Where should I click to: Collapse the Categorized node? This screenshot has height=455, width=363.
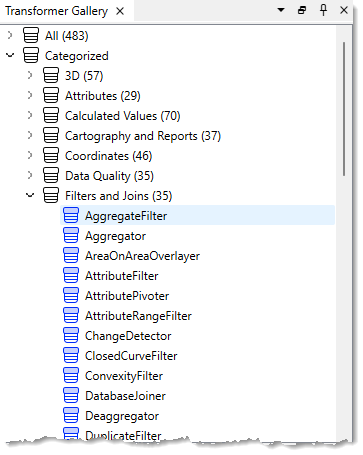point(10,55)
